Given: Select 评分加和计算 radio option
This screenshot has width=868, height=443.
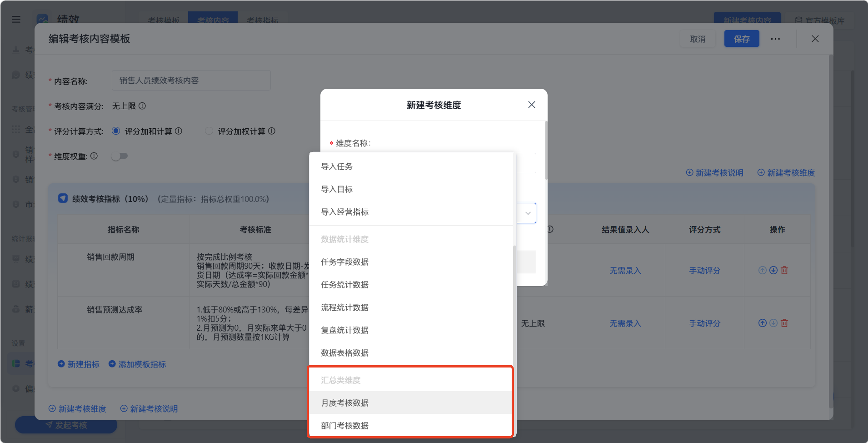Looking at the screenshot, I should (116, 131).
